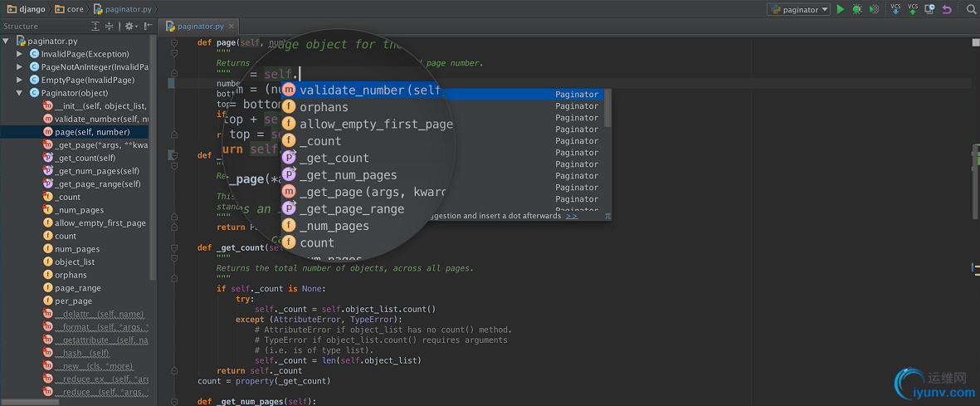The width and height of the screenshot is (980, 406).
Task: Select page_range field in Structure tree
Action: 72,288
